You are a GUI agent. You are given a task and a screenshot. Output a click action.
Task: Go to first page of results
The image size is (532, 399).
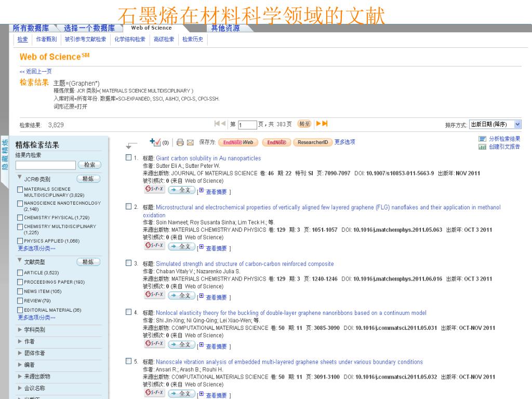click(x=217, y=124)
